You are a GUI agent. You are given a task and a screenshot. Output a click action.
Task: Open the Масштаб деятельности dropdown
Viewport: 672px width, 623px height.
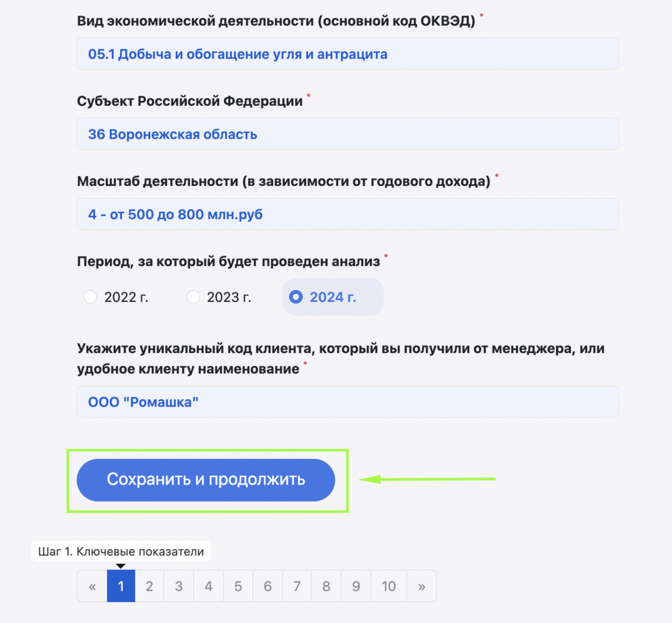348,214
